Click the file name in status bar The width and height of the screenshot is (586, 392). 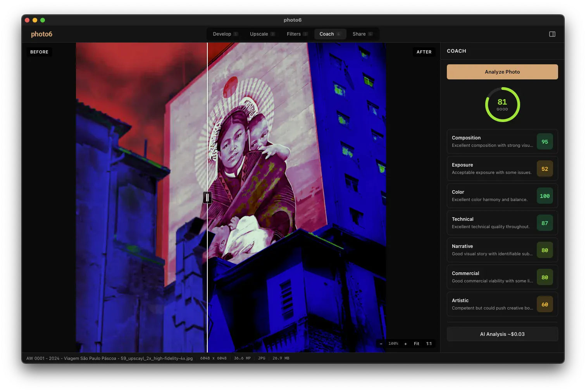pos(109,358)
